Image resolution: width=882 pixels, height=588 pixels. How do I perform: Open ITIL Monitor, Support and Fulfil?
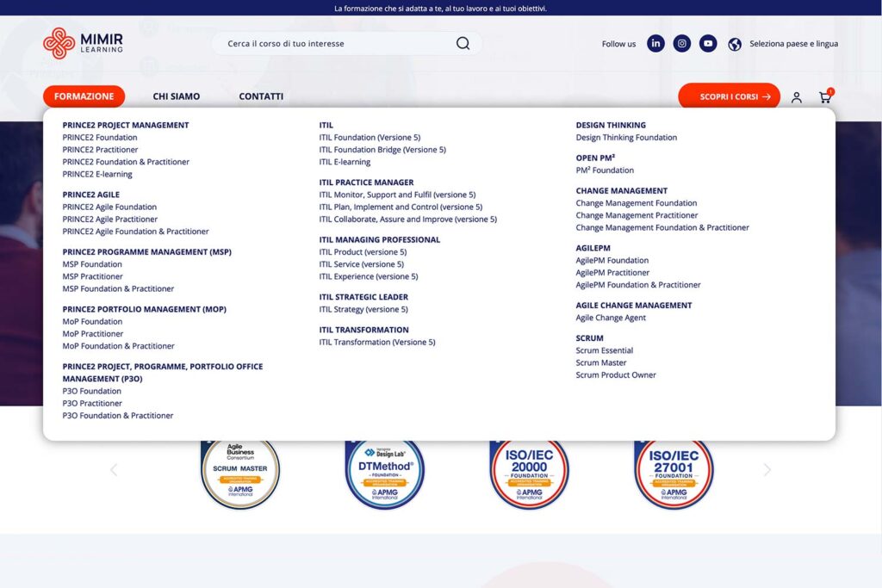coord(397,195)
